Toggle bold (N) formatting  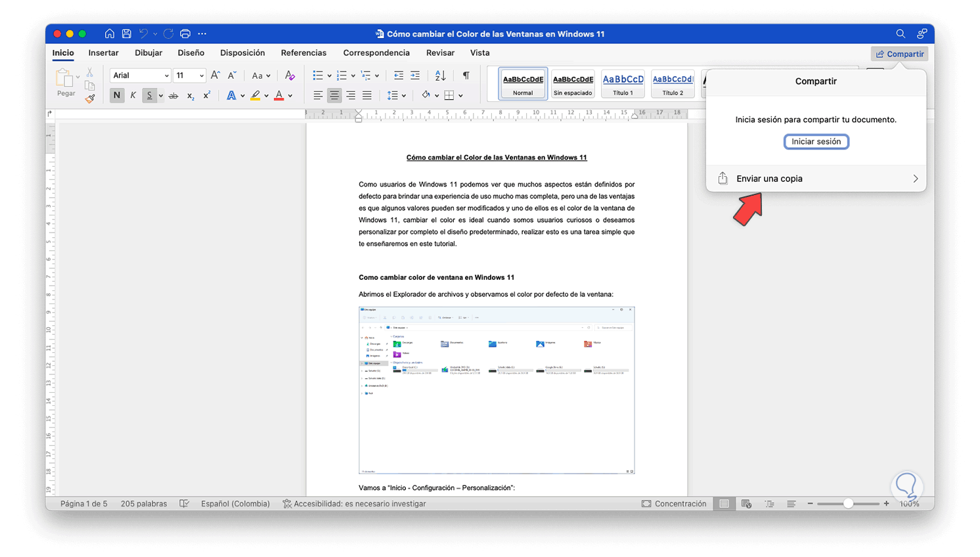click(117, 96)
